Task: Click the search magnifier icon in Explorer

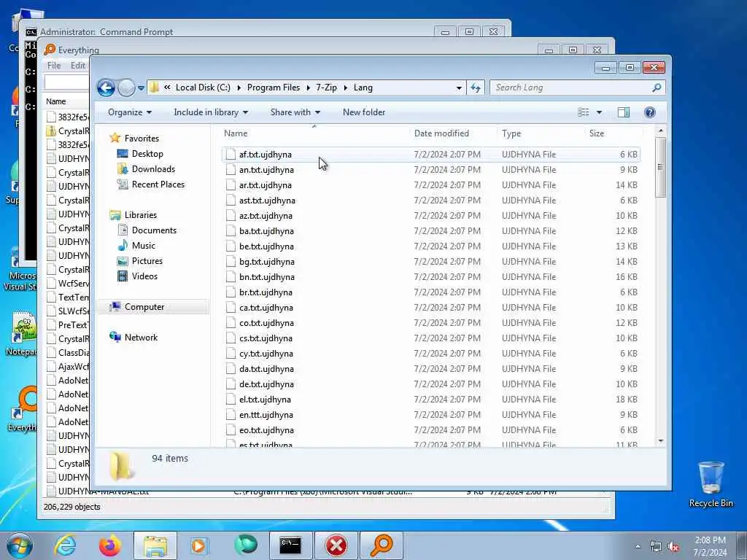Action: (x=657, y=87)
